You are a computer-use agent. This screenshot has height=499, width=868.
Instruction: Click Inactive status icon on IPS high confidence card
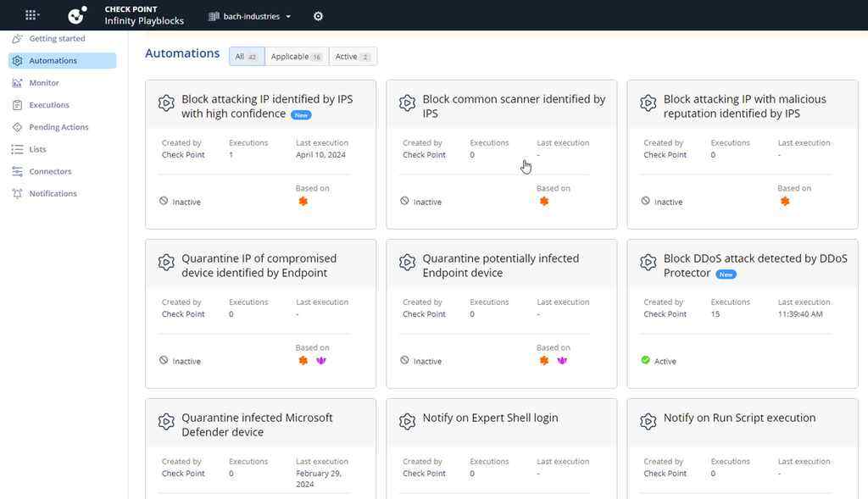[x=164, y=201]
